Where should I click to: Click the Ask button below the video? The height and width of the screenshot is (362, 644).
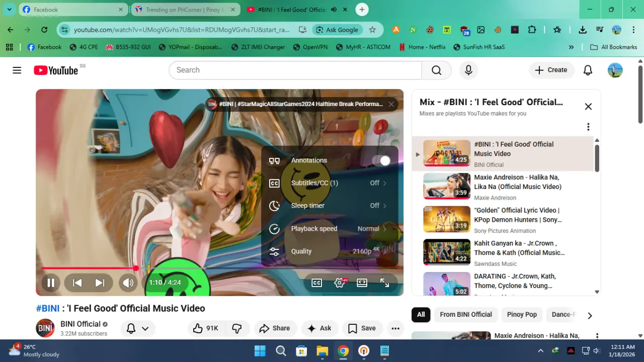tap(319, 328)
